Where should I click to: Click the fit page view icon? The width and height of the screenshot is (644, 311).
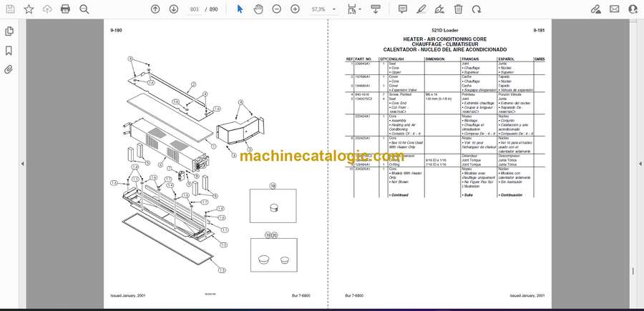351,9
